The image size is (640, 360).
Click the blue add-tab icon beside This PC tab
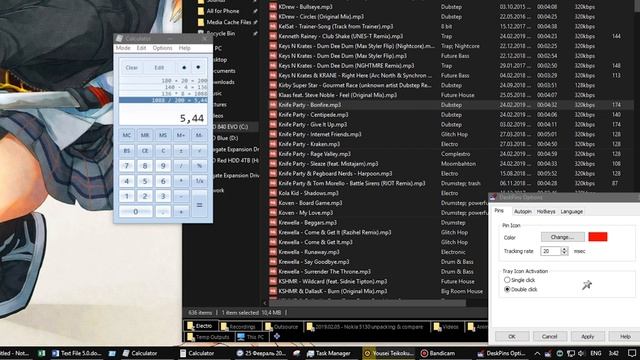pyautogui.click(x=277, y=336)
